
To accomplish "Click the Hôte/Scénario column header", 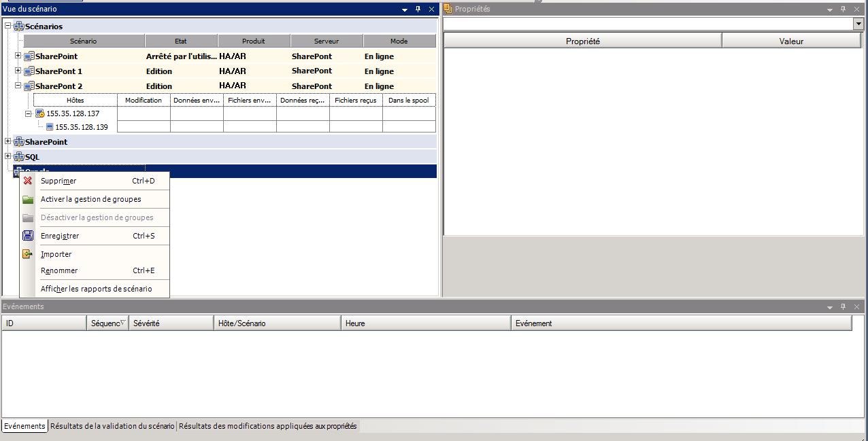I will 278,323.
